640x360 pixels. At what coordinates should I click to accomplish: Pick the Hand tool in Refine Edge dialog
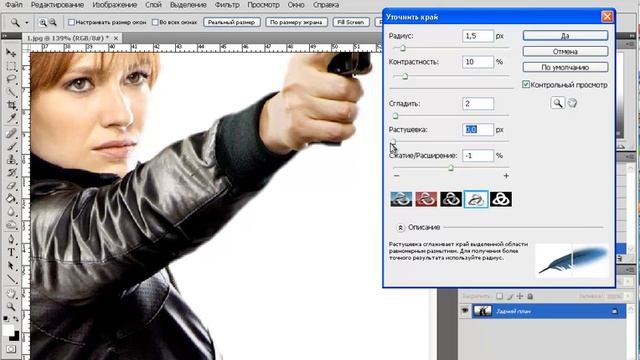572,103
